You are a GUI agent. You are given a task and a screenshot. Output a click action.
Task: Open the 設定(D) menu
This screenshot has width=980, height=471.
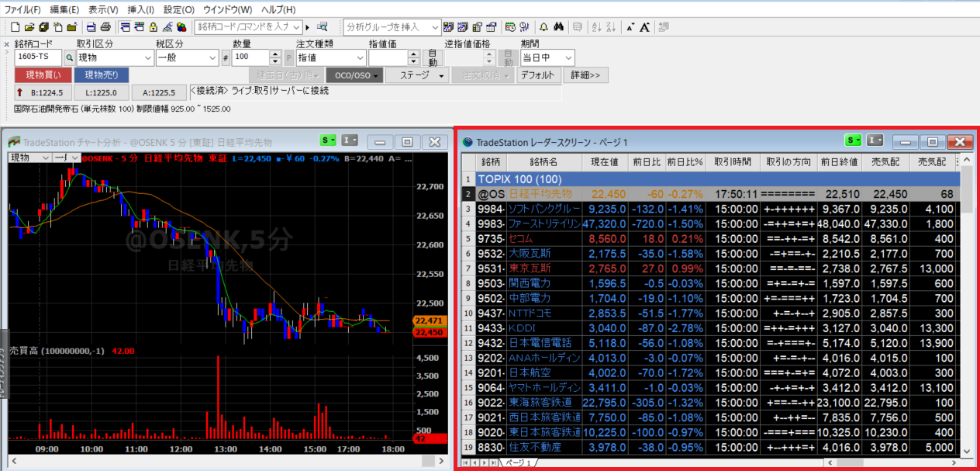(178, 9)
